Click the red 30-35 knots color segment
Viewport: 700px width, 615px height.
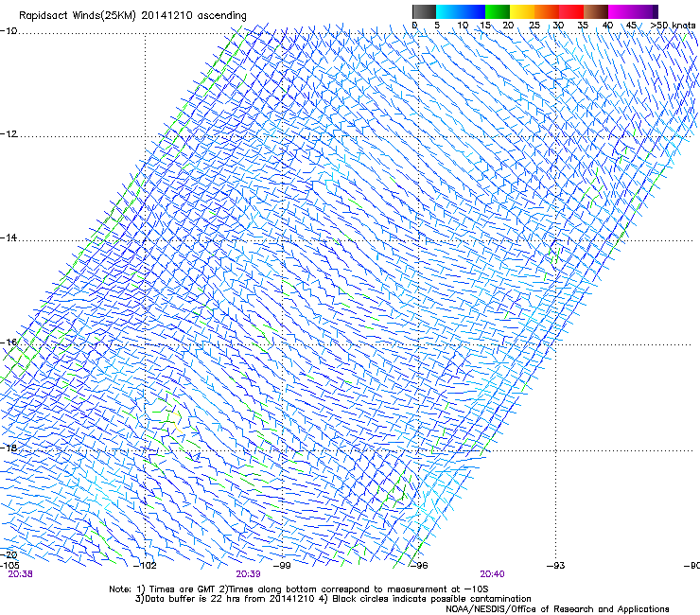[x=571, y=11]
